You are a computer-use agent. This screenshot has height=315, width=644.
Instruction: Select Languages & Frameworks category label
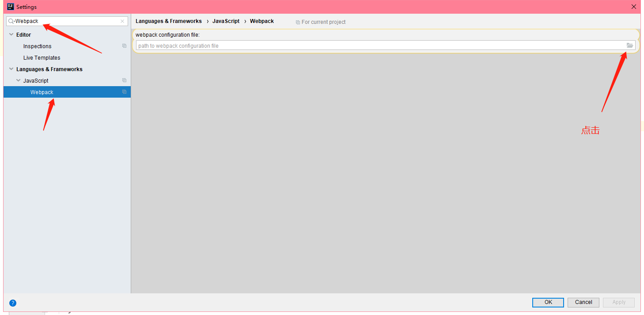click(x=49, y=69)
